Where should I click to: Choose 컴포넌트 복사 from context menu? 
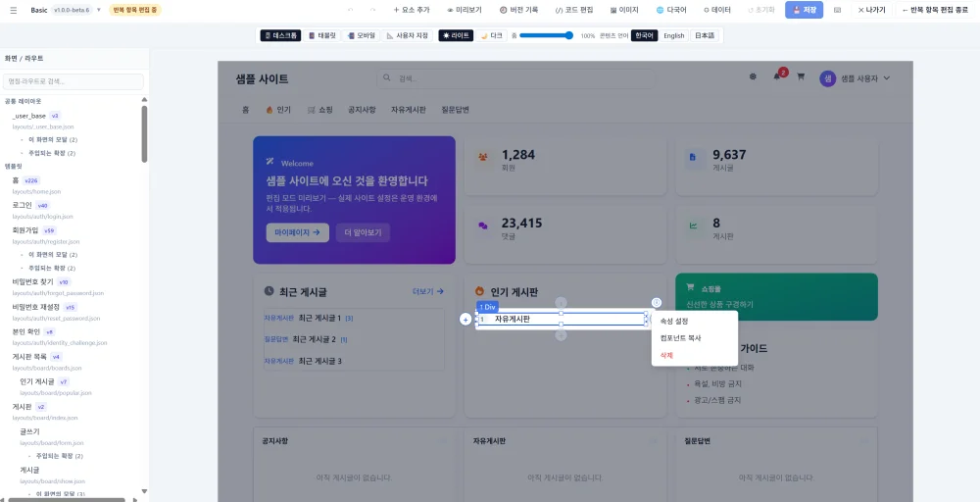[695, 337]
